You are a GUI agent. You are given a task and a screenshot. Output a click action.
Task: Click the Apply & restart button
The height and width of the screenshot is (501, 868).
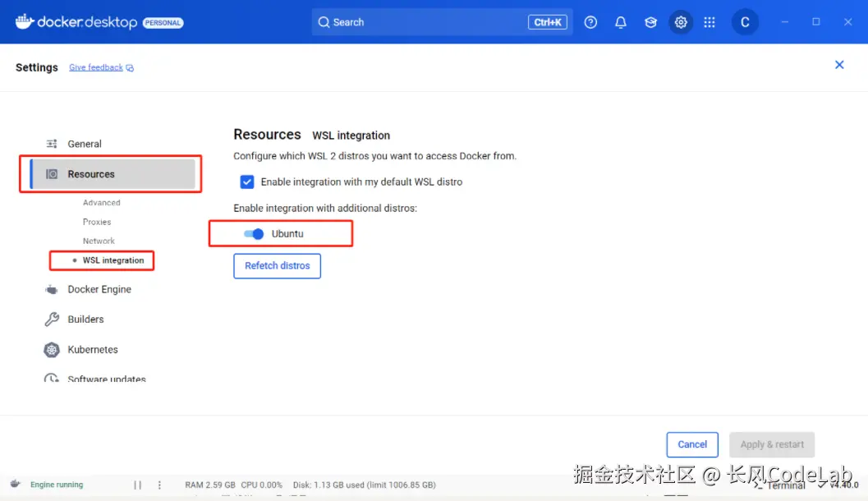[772, 444]
